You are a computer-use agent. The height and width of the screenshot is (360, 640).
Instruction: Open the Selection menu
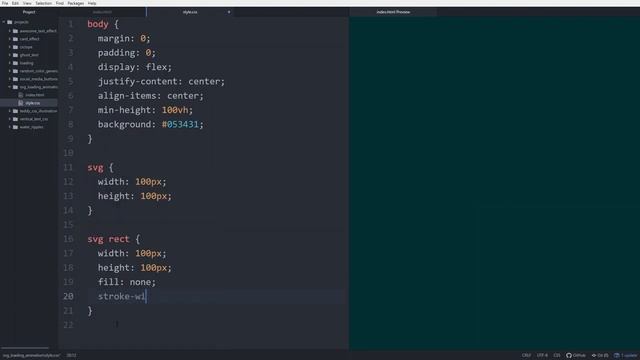43,3
